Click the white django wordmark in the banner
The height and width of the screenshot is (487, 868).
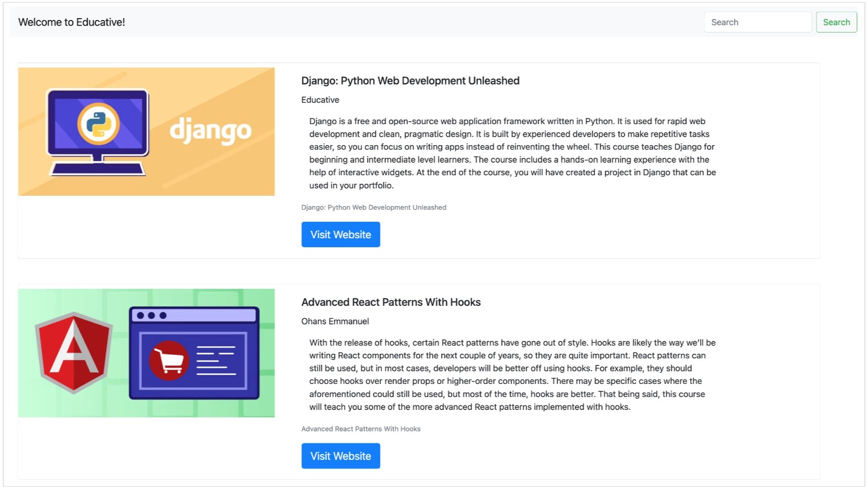tap(210, 131)
